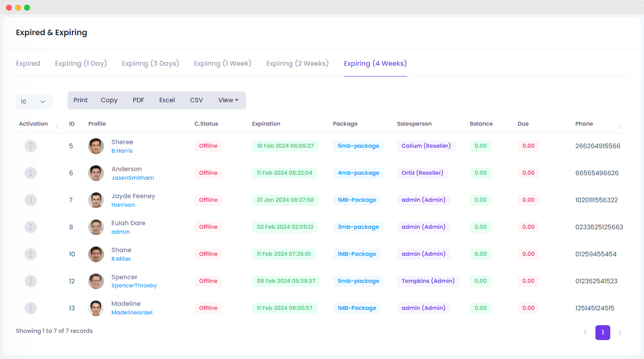Open the JasenSmitham username link

point(133,178)
